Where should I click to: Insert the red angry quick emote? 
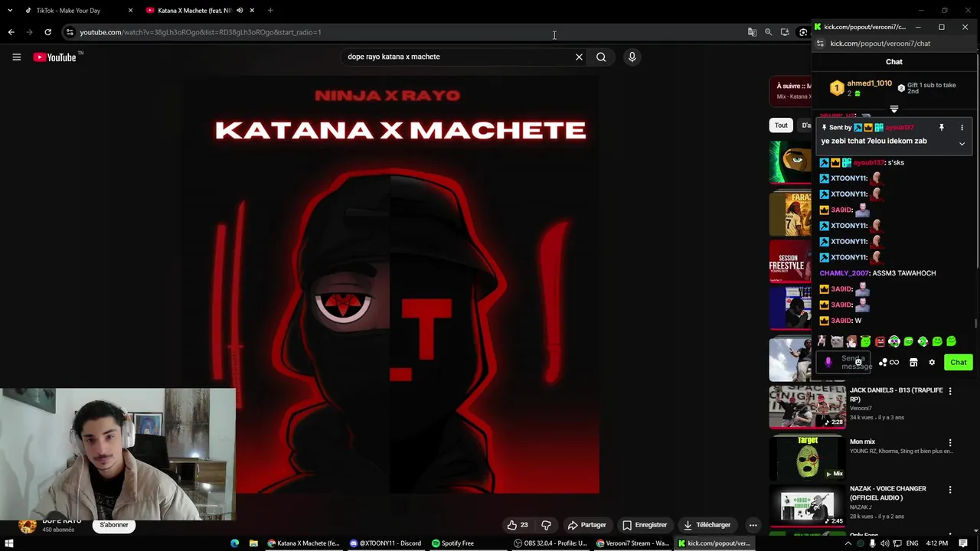[x=880, y=341]
